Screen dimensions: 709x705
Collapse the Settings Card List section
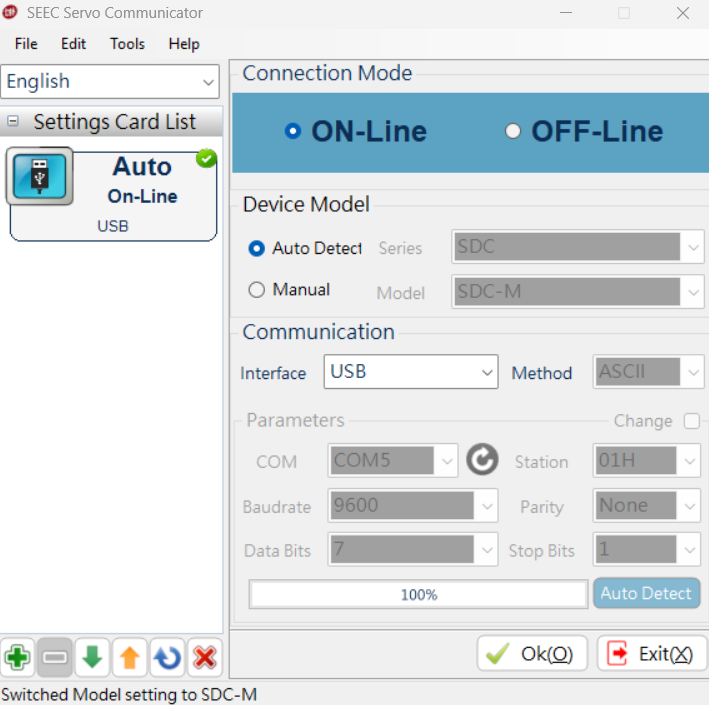14,122
